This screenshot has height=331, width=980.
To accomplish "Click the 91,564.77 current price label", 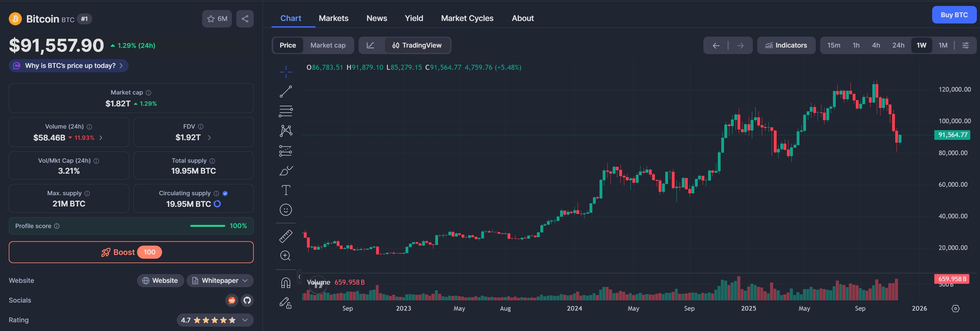I will [952, 135].
